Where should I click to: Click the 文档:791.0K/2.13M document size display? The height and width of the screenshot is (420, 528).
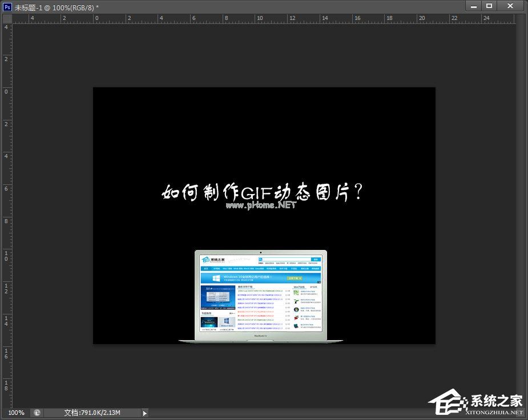tap(91, 413)
